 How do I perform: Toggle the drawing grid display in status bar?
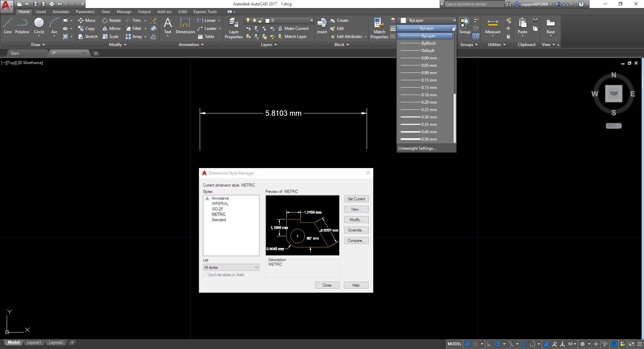point(467,344)
